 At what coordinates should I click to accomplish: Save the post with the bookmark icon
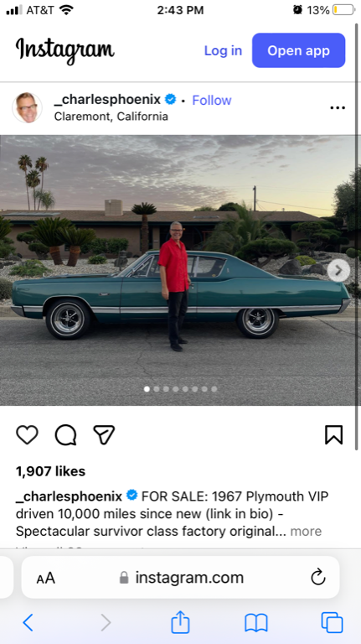click(x=333, y=434)
